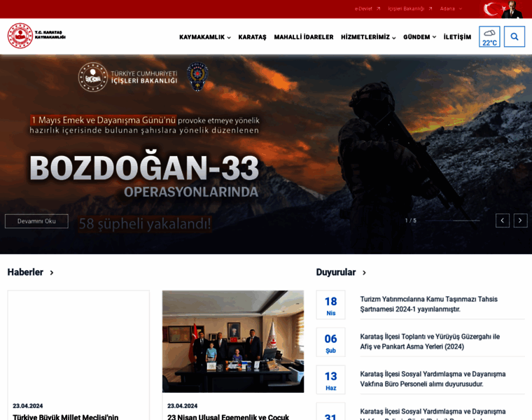Open the 23 Nisan Ulusal Egemenlik news title
The height and width of the screenshot is (420, 532).
pyautogui.click(x=228, y=416)
